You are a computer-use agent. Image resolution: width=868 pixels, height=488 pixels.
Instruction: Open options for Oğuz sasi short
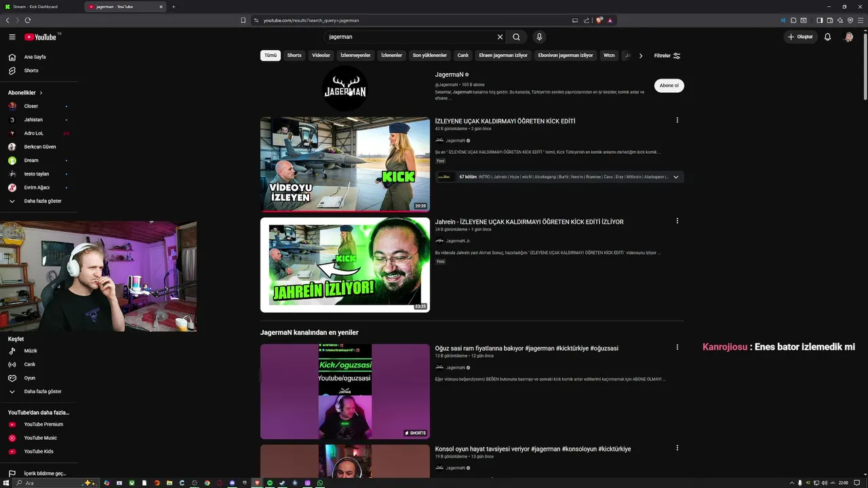click(677, 347)
